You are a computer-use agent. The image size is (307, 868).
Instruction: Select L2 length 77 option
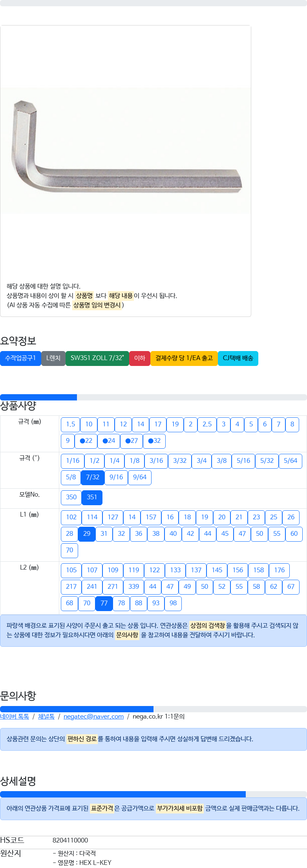coord(104,603)
